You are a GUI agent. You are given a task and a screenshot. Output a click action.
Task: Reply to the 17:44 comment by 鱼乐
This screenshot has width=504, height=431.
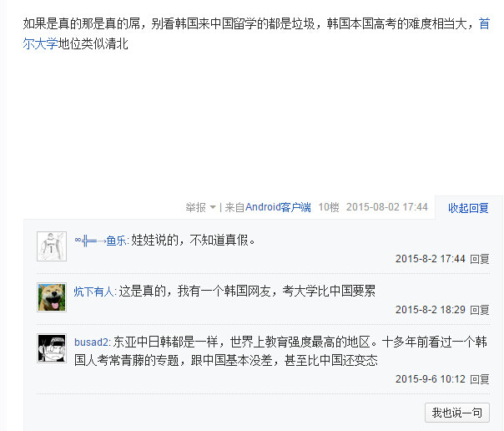[480, 259]
